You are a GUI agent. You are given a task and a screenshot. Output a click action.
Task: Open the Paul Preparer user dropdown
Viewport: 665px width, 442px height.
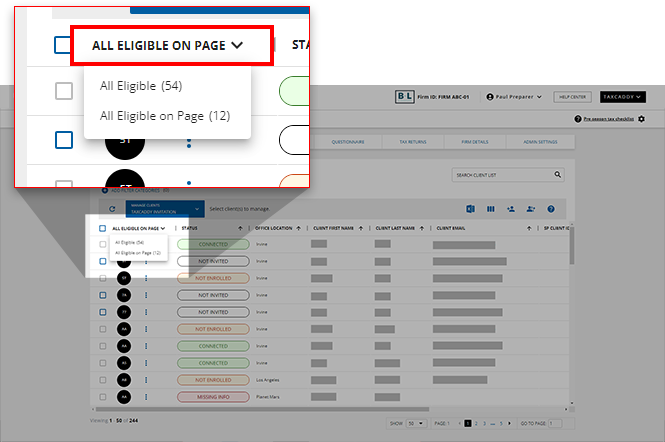513,97
